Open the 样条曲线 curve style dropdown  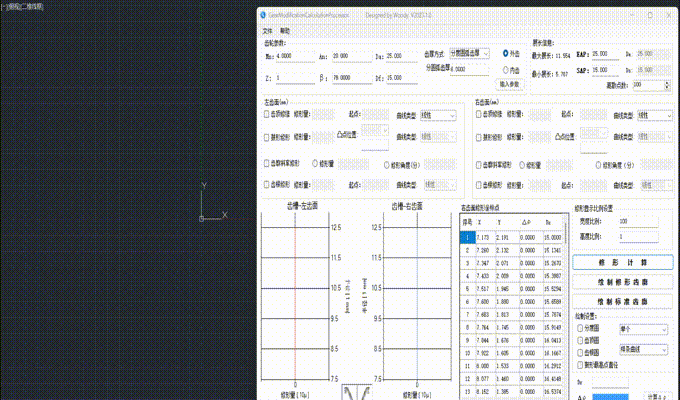pos(644,349)
